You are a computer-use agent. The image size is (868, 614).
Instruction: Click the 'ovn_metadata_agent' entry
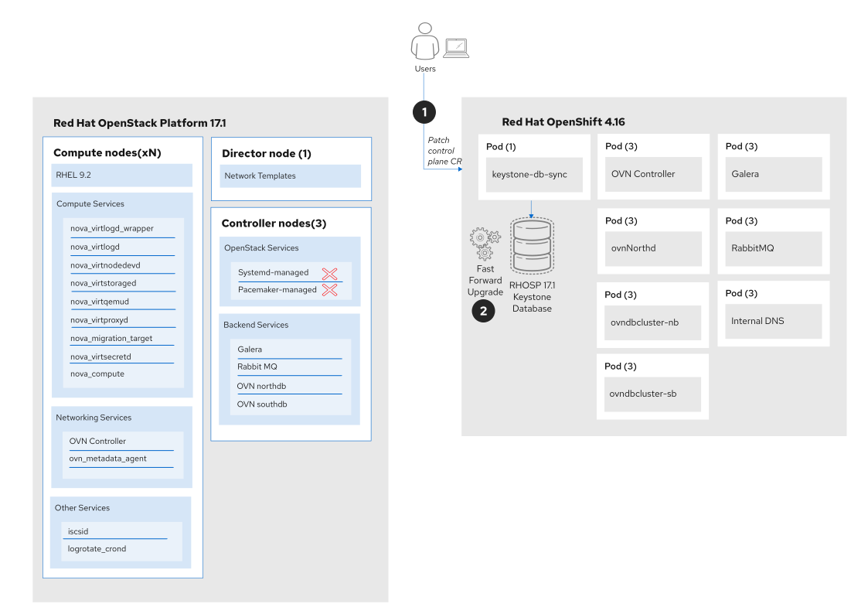[x=108, y=459]
